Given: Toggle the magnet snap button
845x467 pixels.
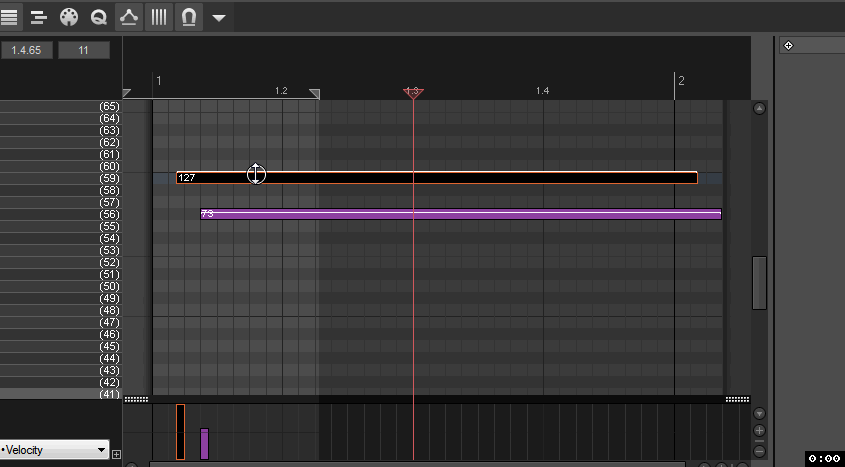Looking at the screenshot, I should (188, 17).
